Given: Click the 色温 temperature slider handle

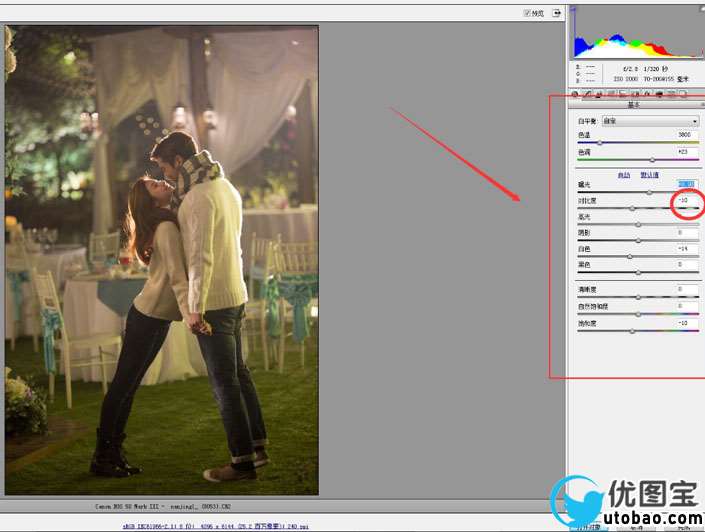Looking at the screenshot, I should pos(599,143).
